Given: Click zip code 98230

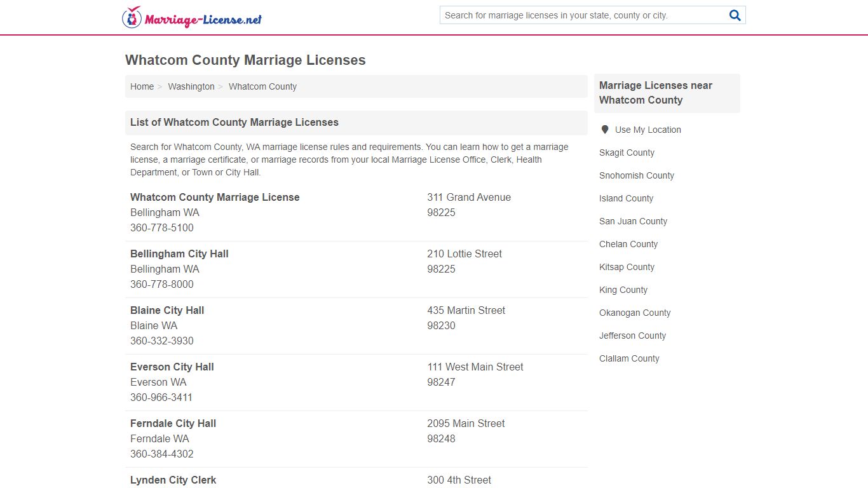Looking at the screenshot, I should [441, 325].
